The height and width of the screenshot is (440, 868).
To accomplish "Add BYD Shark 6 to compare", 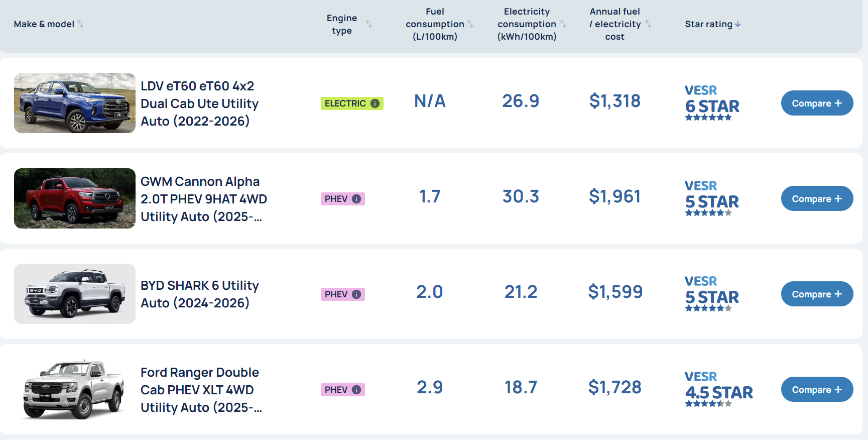I will (x=817, y=294).
